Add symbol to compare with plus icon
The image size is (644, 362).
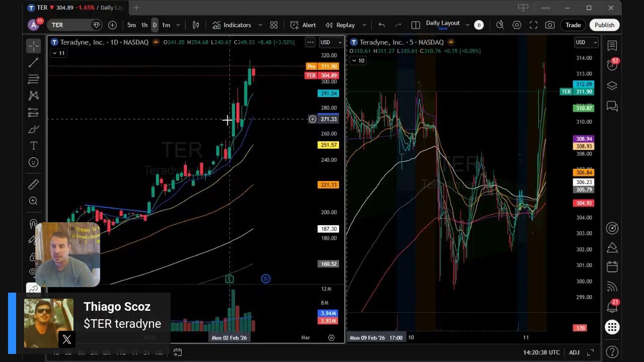(112, 25)
